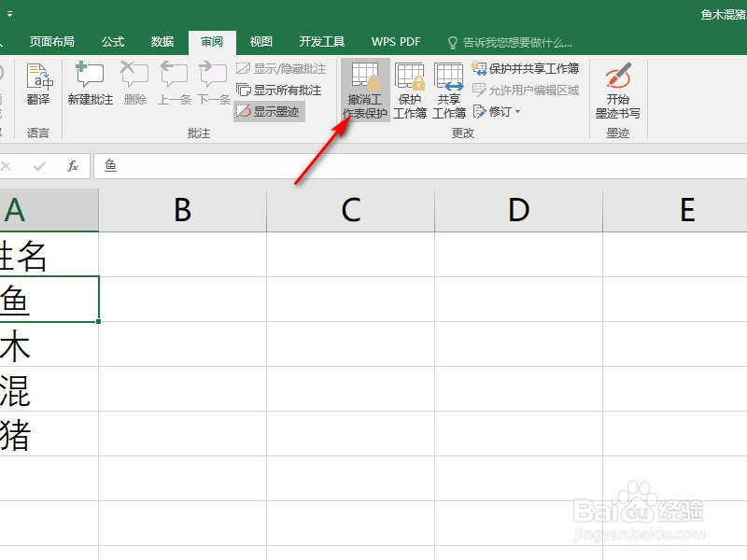This screenshot has height=560, width=747.
Task: Click the fx insert function icon
Action: tap(73, 165)
